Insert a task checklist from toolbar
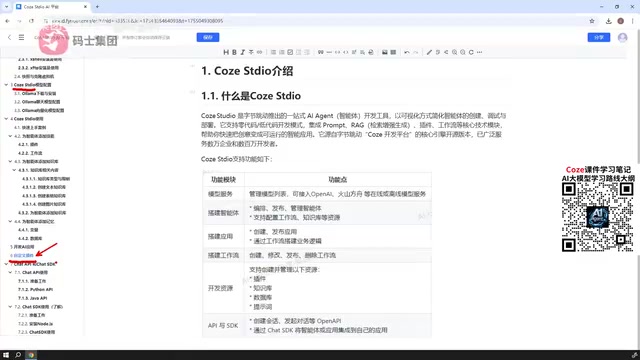640x360 pixels. coord(290,52)
